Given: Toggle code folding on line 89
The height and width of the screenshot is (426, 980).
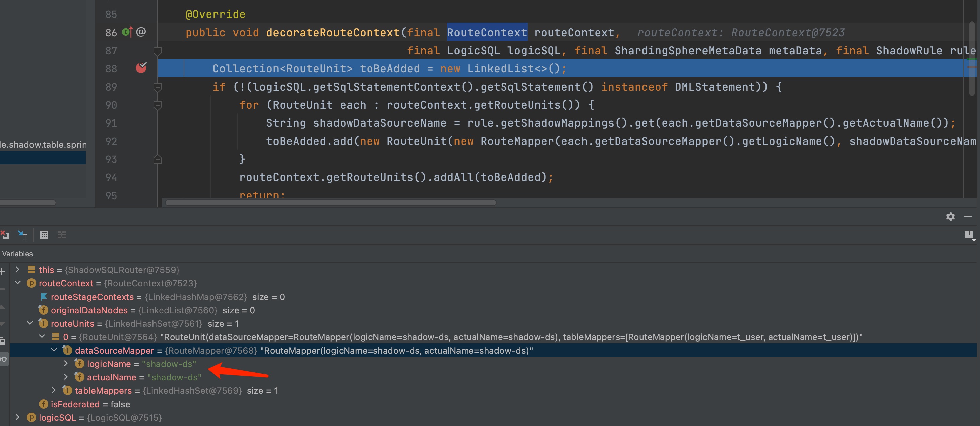Looking at the screenshot, I should click(x=158, y=87).
